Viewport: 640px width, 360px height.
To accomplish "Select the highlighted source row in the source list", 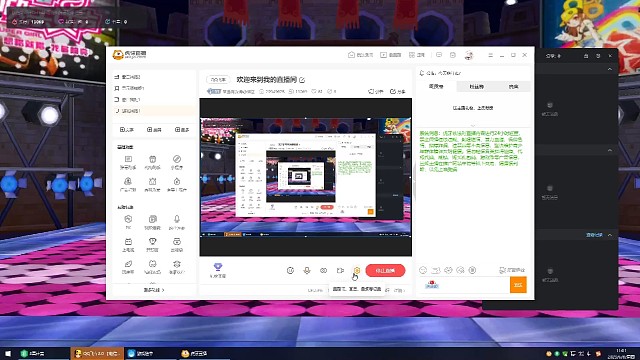I will pos(154,111).
